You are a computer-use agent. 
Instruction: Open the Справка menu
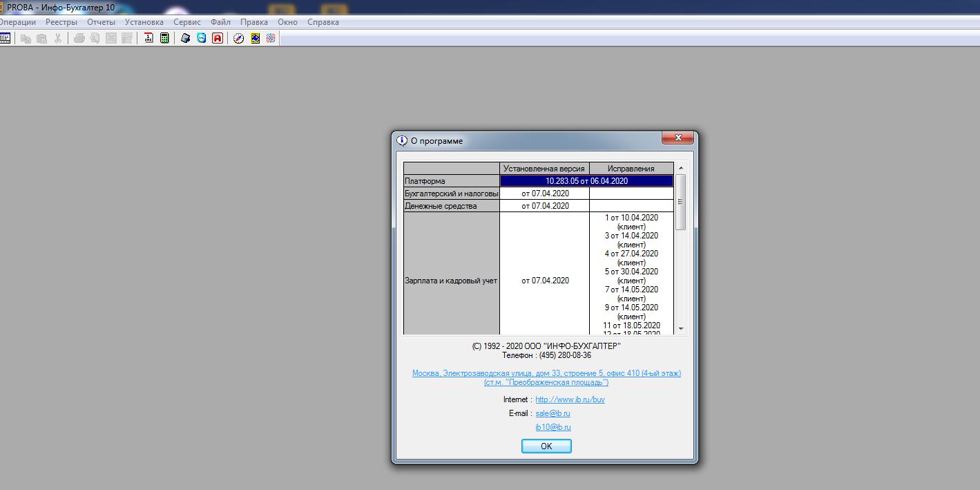coord(323,22)
